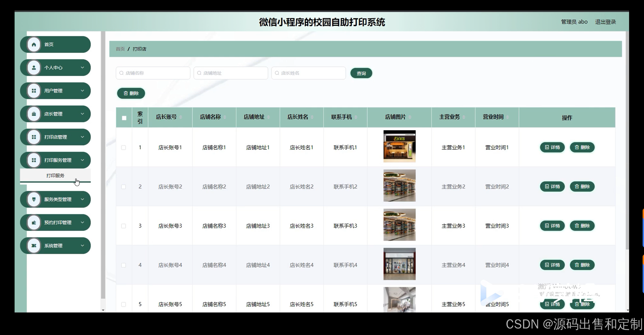This screenshot has width=644, height=335.
Task: Expand the 系统管理 chevron
Action: [82, 245]
